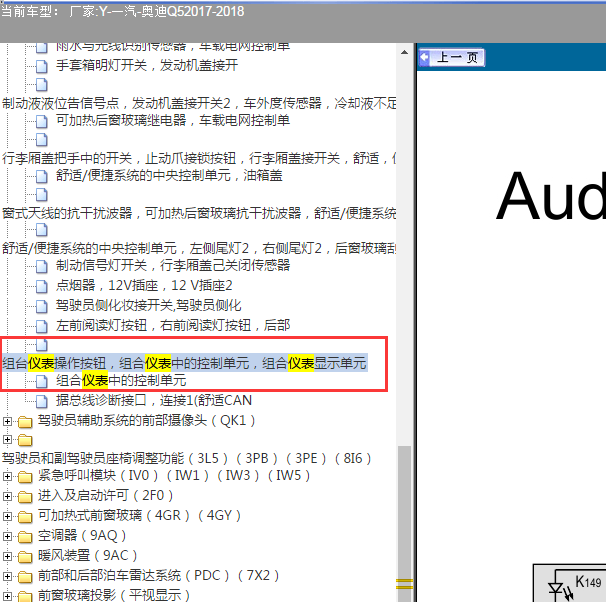606x602 pixels.
Task: Click page icon beside 据总线诊断接口
Action: tap(42, 401)
